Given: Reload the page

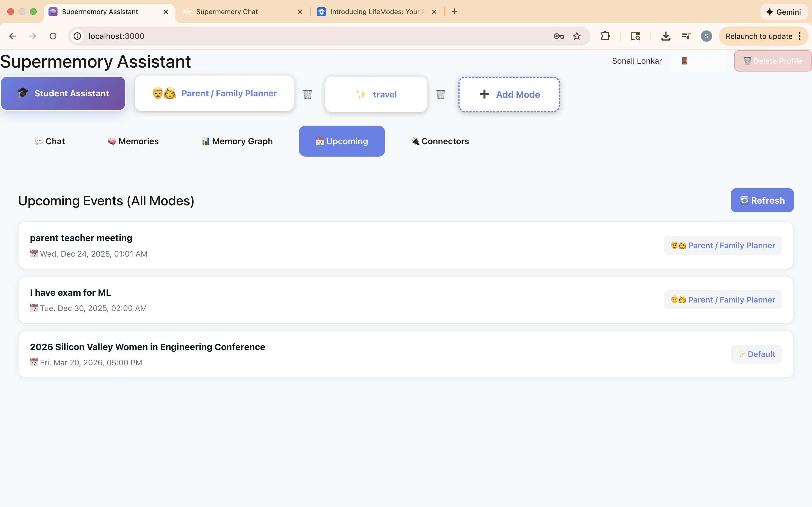Looking at the screenshot, I should click(53, 36).
